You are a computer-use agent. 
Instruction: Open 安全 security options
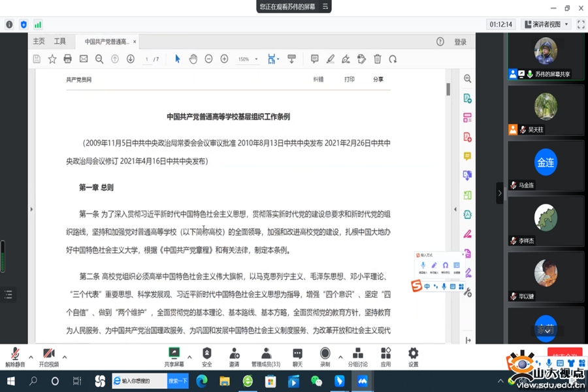[x=206, y=357]
